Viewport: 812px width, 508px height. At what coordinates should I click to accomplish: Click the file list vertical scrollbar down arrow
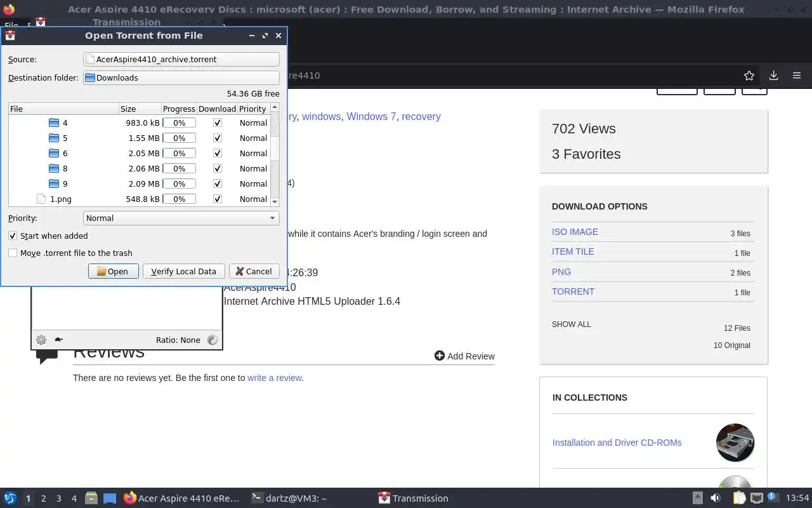pyautogui.click(x=275, y=201)
